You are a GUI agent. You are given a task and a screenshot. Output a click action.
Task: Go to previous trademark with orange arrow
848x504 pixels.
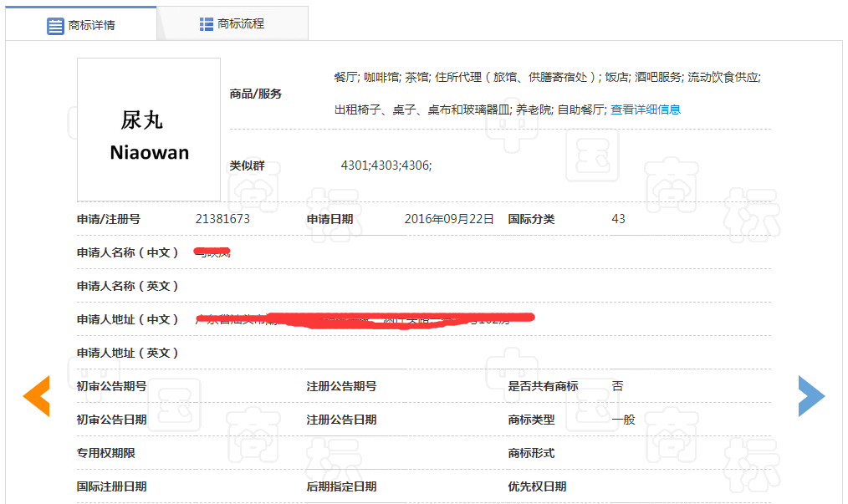coord(36,396)
